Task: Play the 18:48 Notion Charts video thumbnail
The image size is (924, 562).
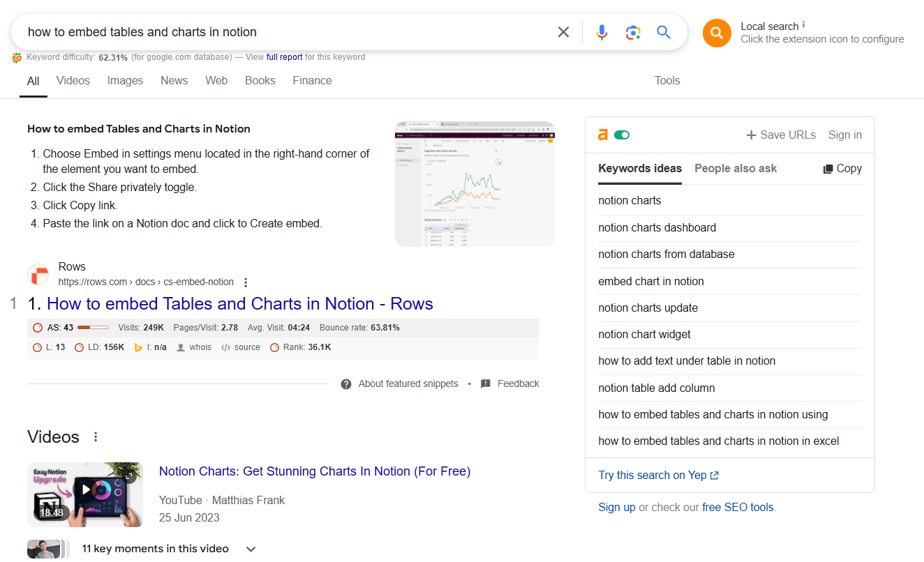Action: pyautogui.click(x=85, y=494)
